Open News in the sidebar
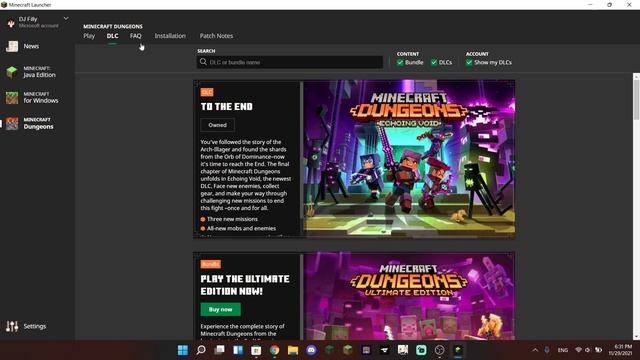The height and width of the screenshot is (360, 640). coord(31,47)
